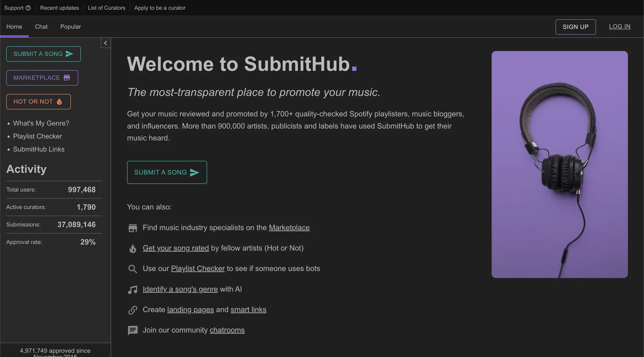The image size is (644, 357).
Task: Open the Popular tab
Action: [70, 27]
